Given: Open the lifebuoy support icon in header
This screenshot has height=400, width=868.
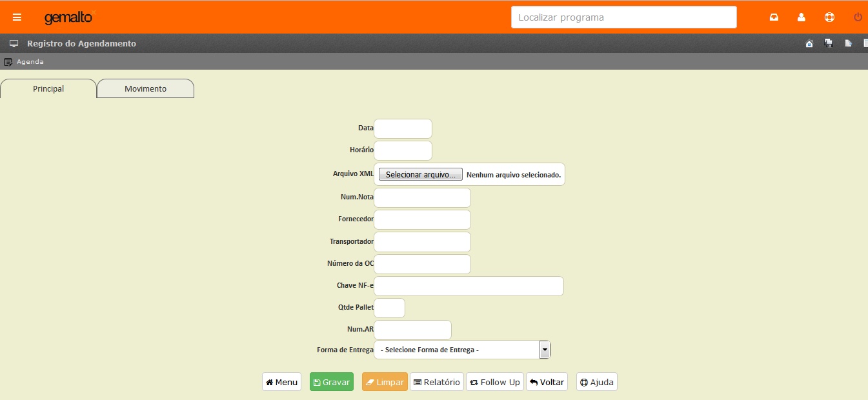Looking at the screenshot, I should 829,17.
